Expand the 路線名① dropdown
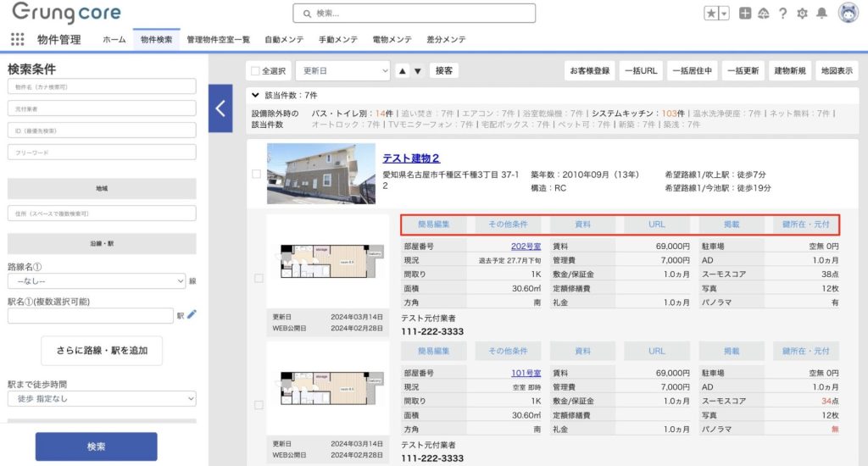The image size is (868, 466). (96, 281)
